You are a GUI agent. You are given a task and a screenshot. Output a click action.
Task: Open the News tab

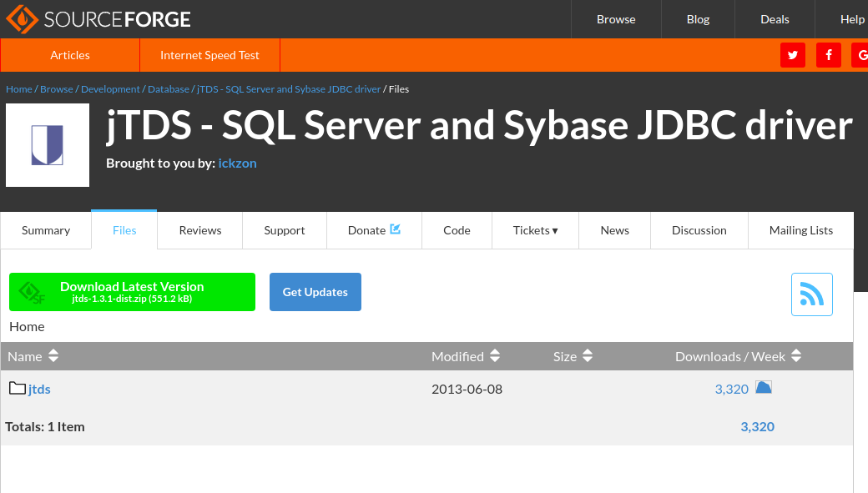tap(614, 230)
